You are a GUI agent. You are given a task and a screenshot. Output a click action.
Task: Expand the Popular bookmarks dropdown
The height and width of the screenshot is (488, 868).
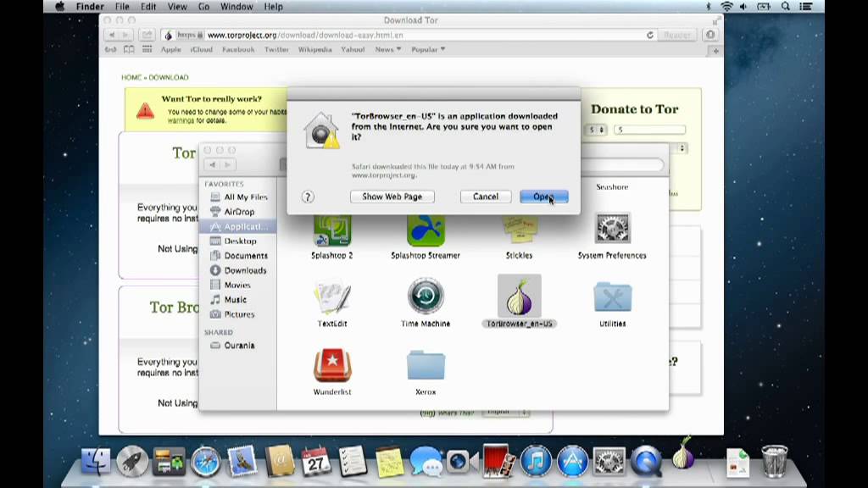point(428,49)
